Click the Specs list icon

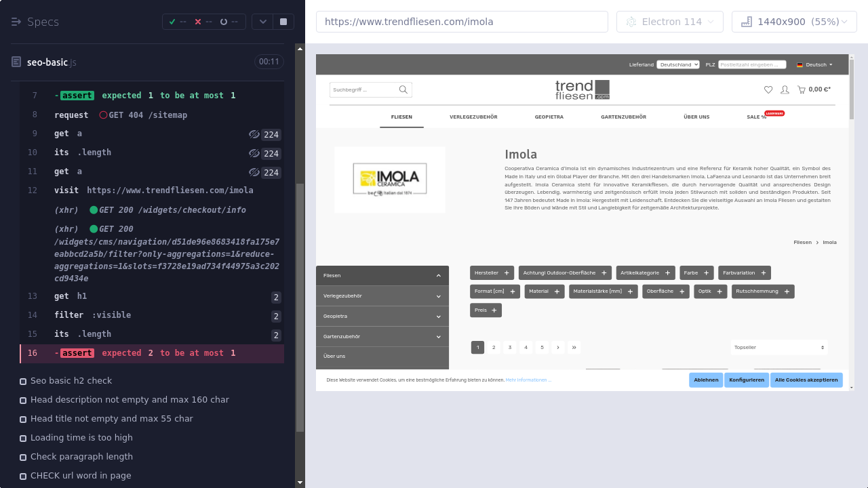[x=16, y=22]
